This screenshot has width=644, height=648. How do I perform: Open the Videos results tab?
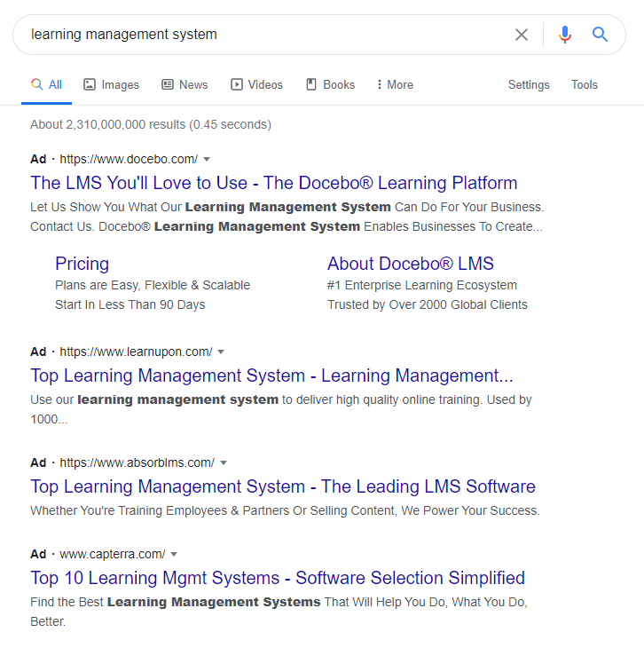click(256, 85)
